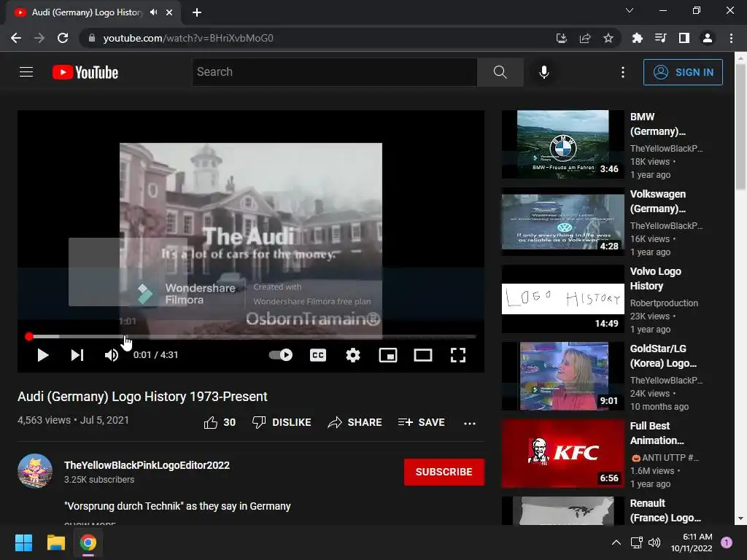Play the video
The image size is (747, 560).
pos(43,355)
